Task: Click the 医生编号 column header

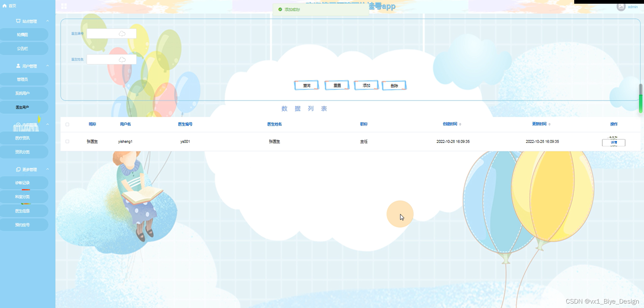Action: [185, 124]
